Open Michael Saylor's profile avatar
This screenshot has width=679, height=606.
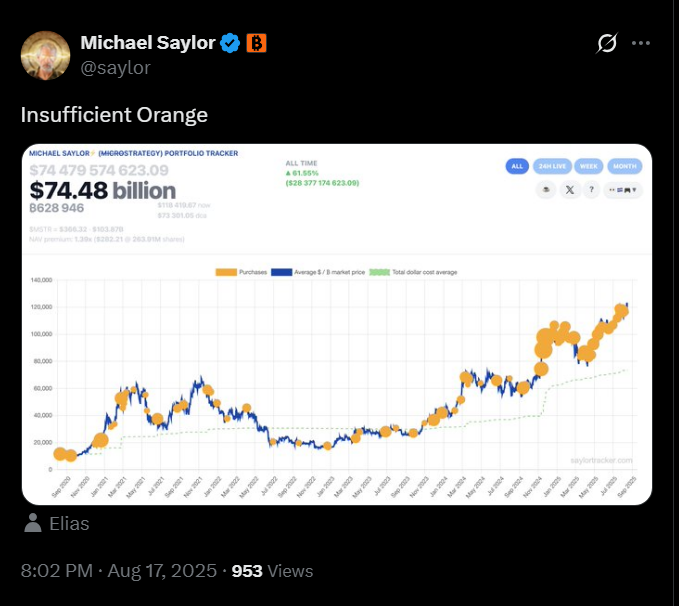(x=46, y=55)
